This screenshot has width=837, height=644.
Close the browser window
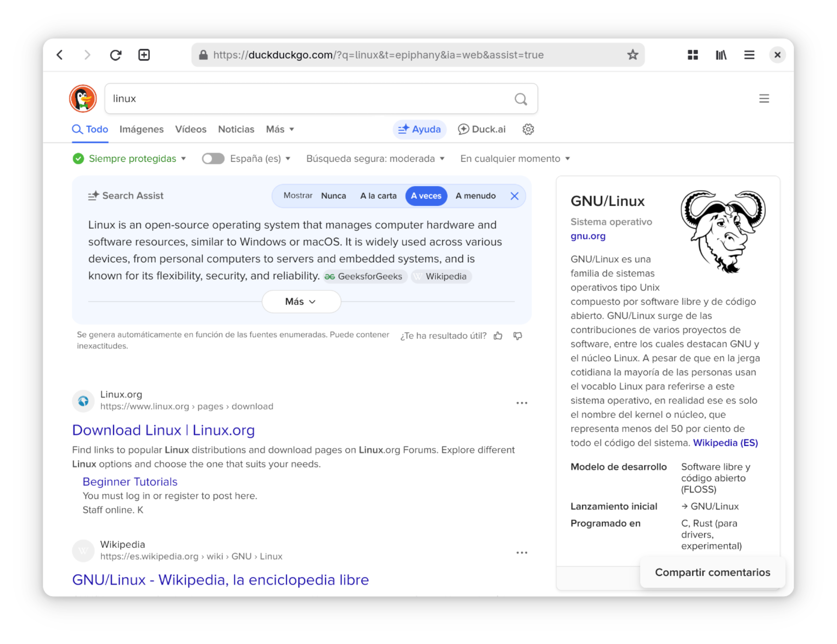(x=777, y=55)
